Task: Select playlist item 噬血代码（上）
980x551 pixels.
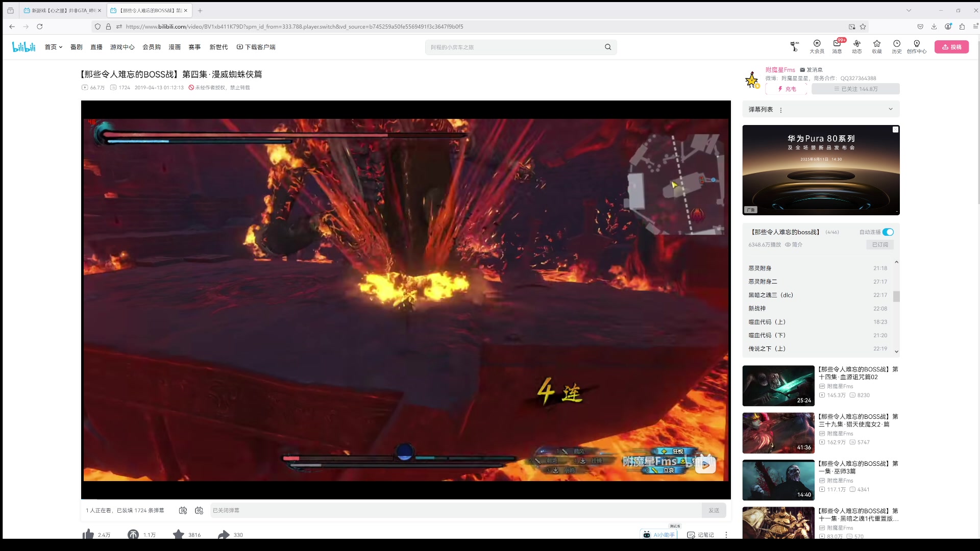Action: (818, 322)
